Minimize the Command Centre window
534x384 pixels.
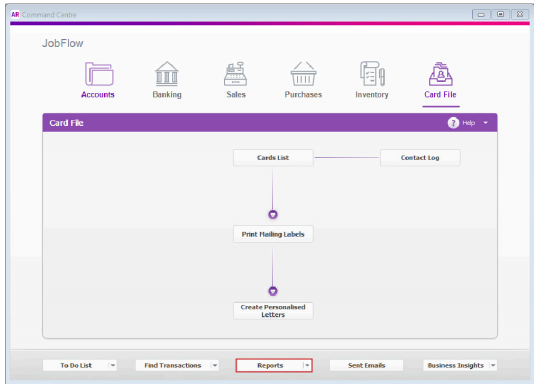coord(481,14)
